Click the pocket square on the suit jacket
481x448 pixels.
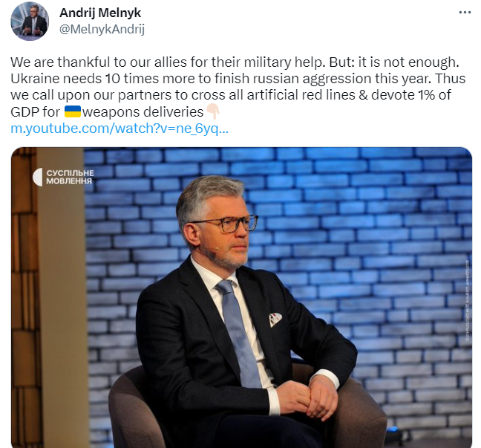coord(275,319)
